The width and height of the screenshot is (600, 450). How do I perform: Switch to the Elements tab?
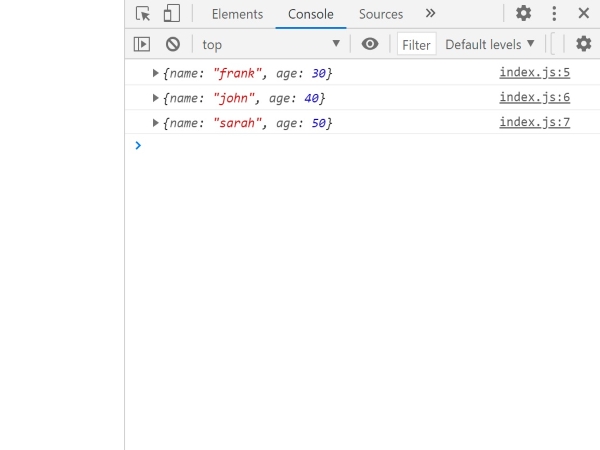pos(237,14)
